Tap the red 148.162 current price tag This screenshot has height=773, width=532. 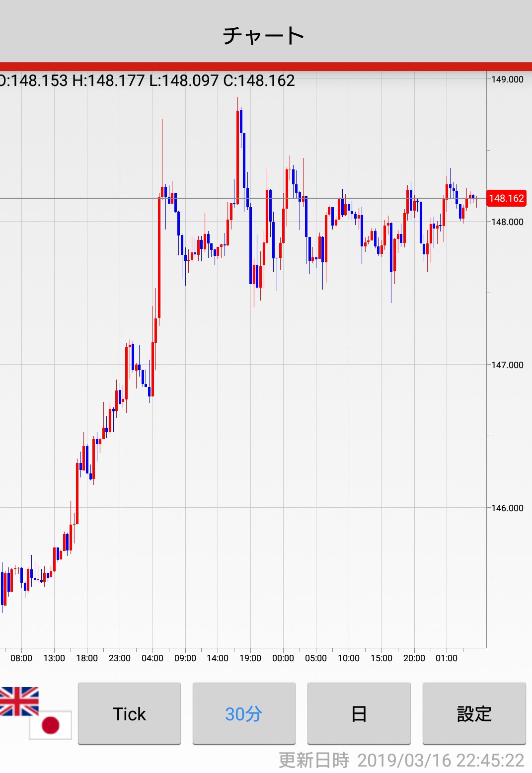(506, 198)
